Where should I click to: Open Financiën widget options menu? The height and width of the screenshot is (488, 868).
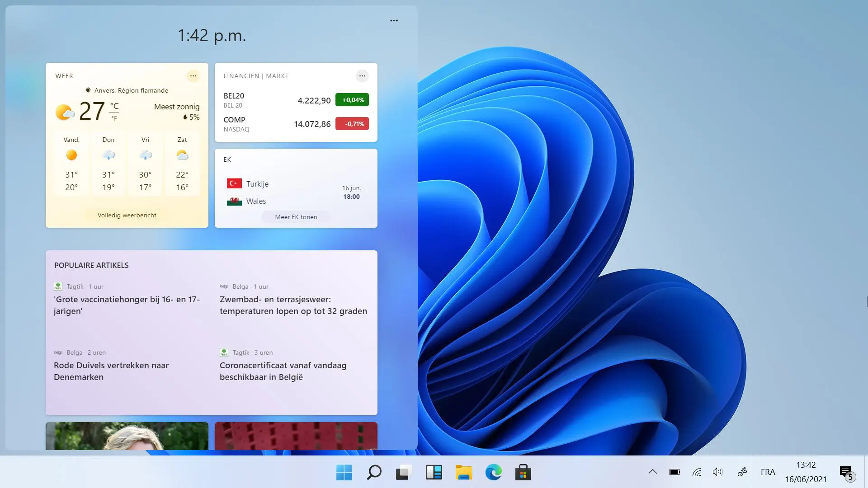(x=362, y=76)
